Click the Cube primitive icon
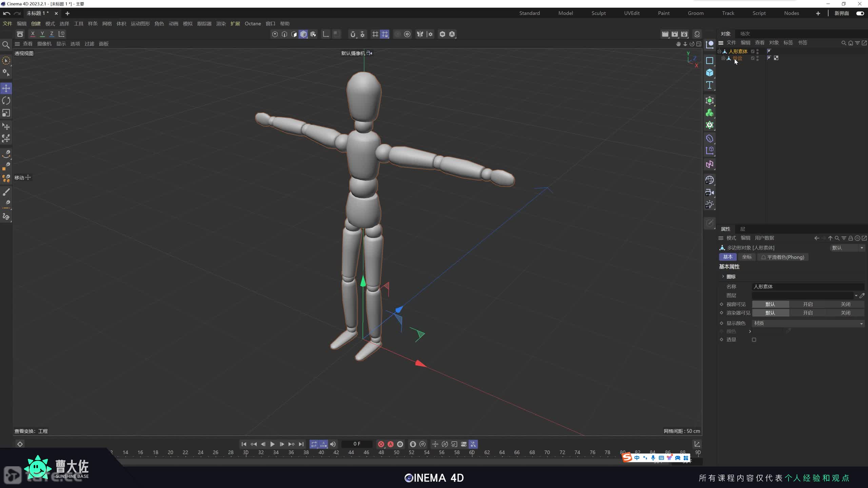The image size is (868, 488). [709, 73]
